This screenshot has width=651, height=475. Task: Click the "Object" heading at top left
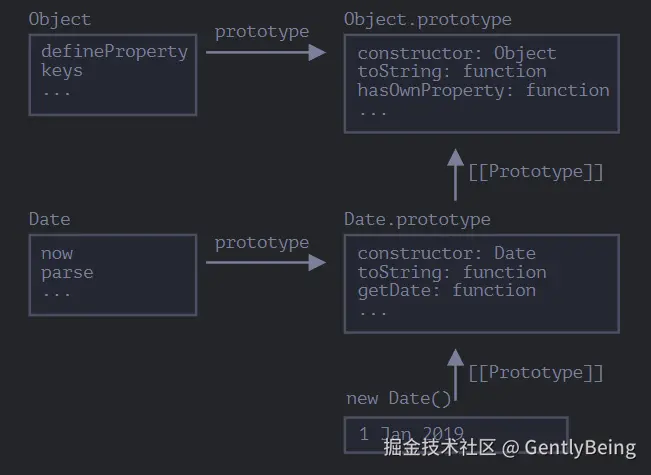pos(59,19)
